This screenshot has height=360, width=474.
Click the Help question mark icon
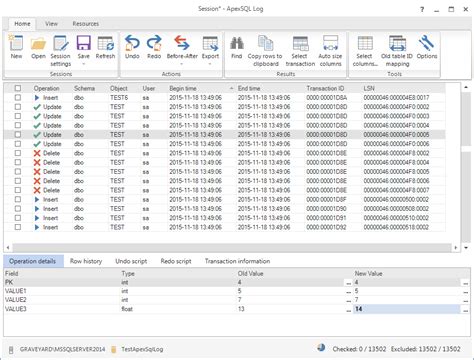coord(422,9)
